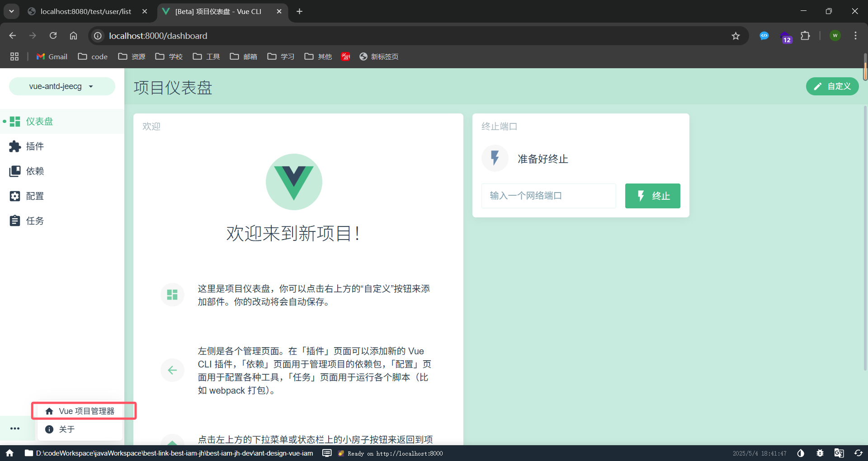
Task: Click the home icon in status bar
Action: [9, 453]
